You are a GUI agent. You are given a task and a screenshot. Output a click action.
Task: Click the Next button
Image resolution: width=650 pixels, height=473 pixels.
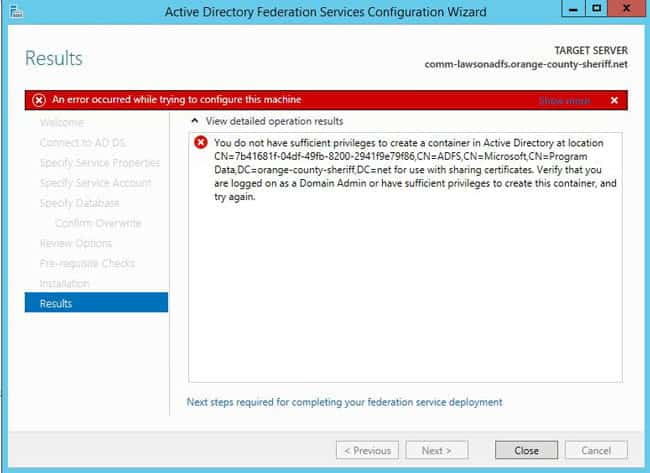point(437,450)
